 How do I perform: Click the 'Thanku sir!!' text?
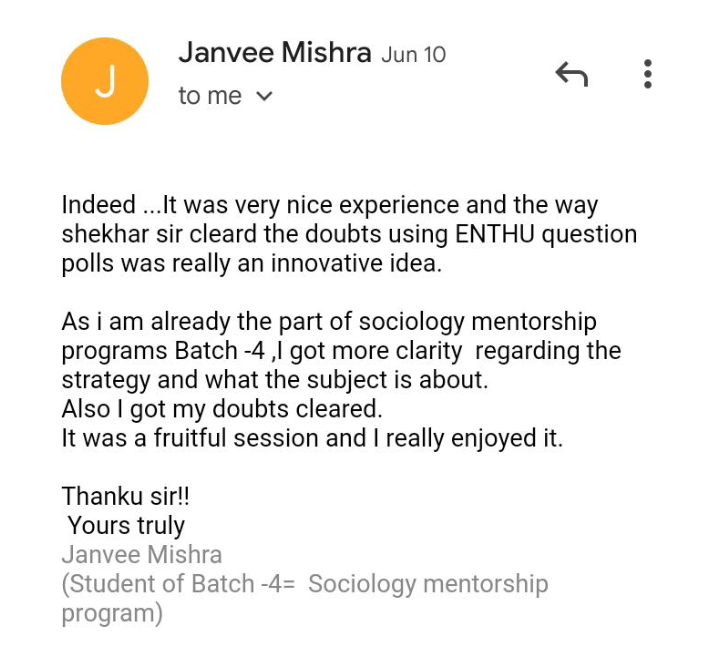point(125,496)
